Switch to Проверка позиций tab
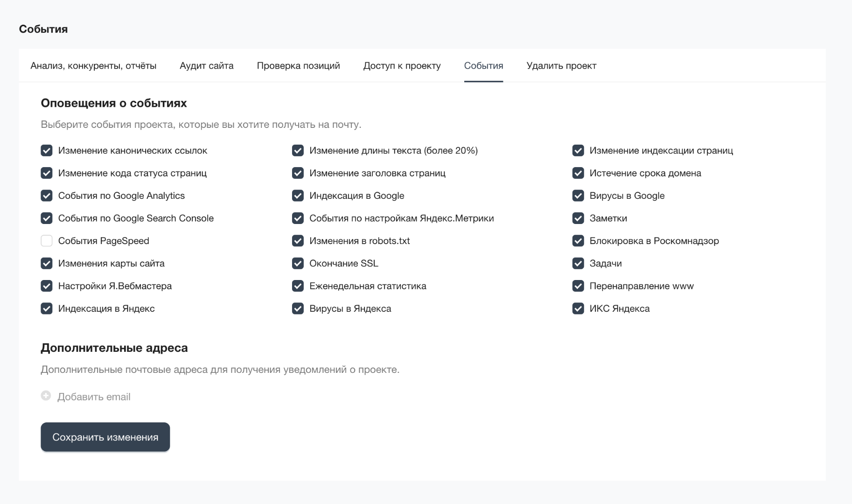The image size is (852, 504). (x=298, y=66)
